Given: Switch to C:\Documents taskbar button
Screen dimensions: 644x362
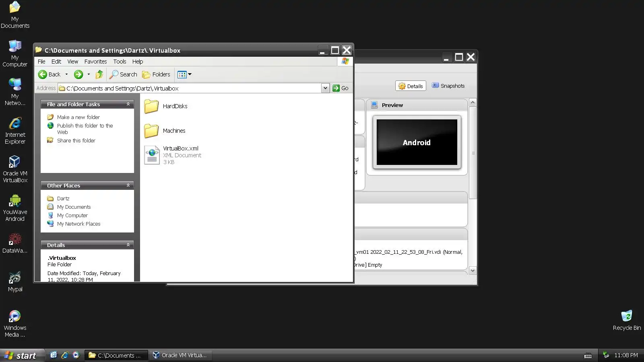Looking at the screenshot, I should (x=116, y=355).
